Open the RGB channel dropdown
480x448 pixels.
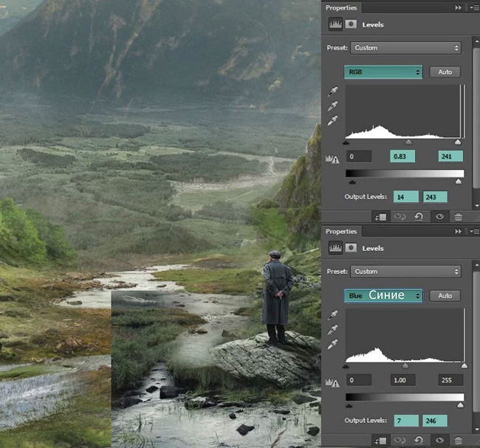[383, 72]
